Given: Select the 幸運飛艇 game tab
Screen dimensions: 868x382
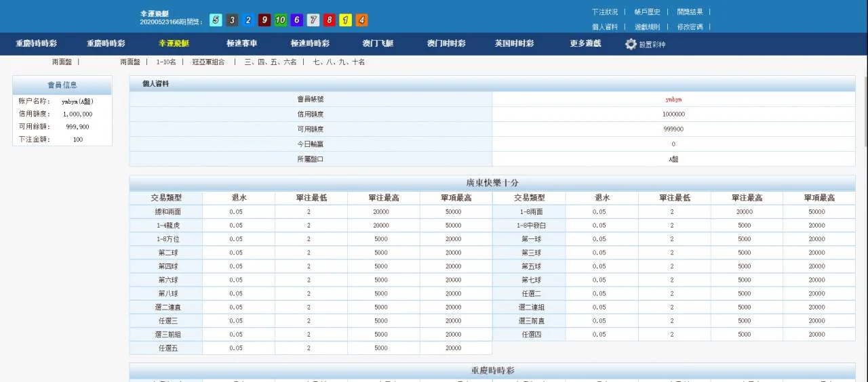Looking at the screenshot, I should coord(174,43).
